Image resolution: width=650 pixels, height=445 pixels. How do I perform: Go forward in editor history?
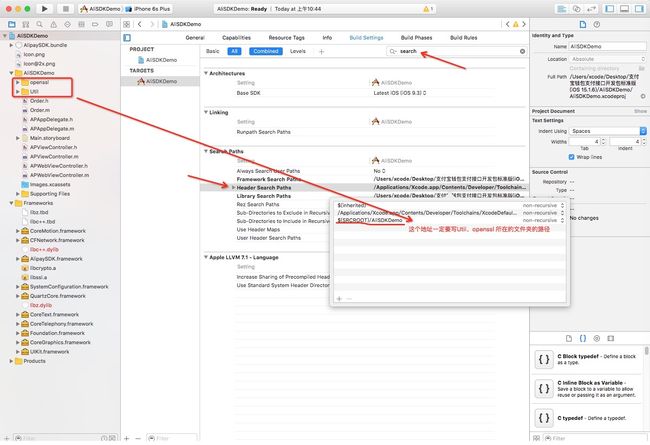point(152,24)
